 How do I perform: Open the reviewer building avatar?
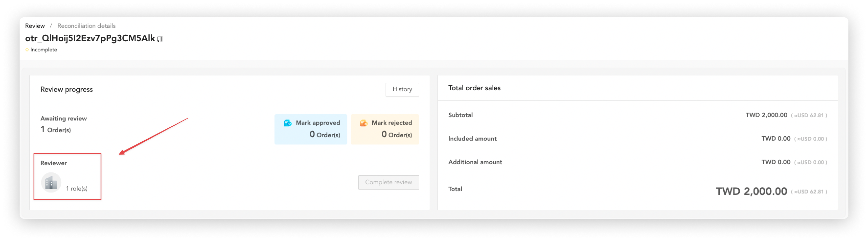51,183
